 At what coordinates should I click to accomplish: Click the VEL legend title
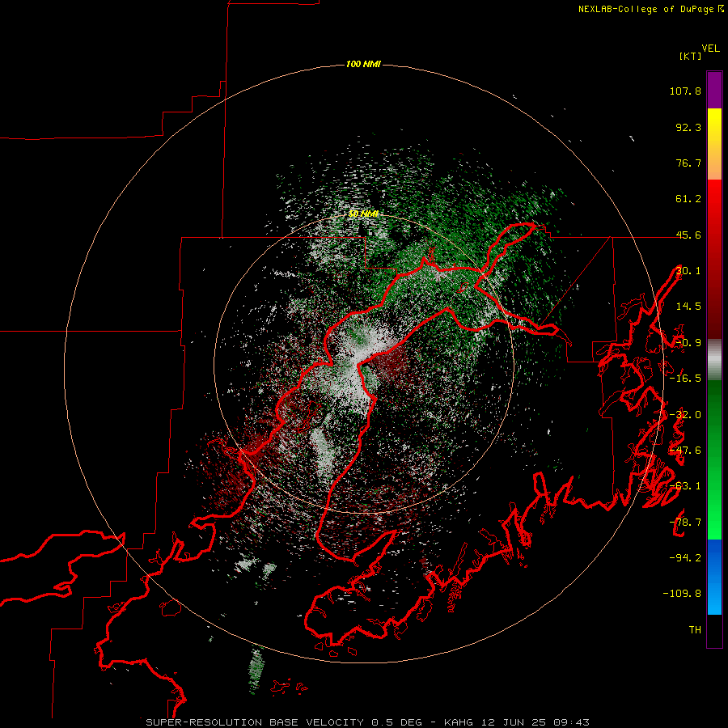[710, 49]
